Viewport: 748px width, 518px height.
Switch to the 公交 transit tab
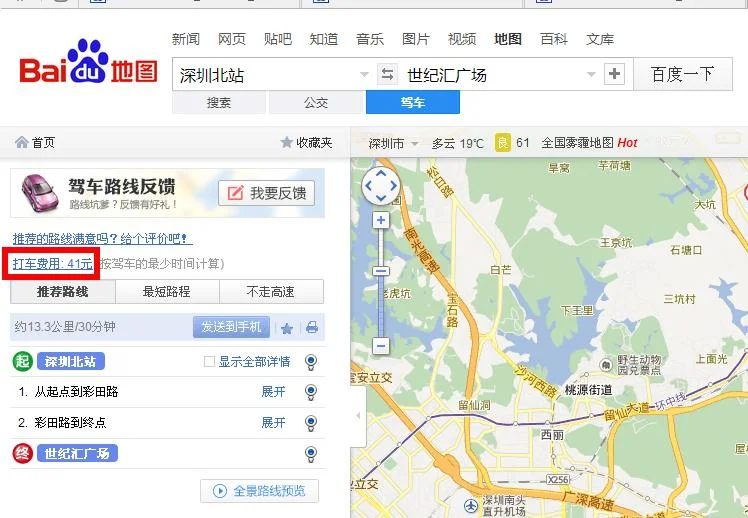point(316,103)
